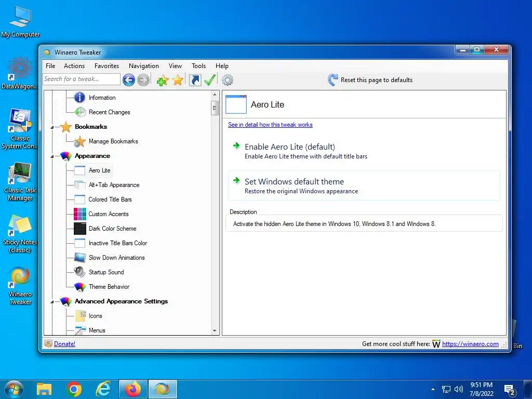
Task: Select Appearance category label
Action: click(92, 156)
